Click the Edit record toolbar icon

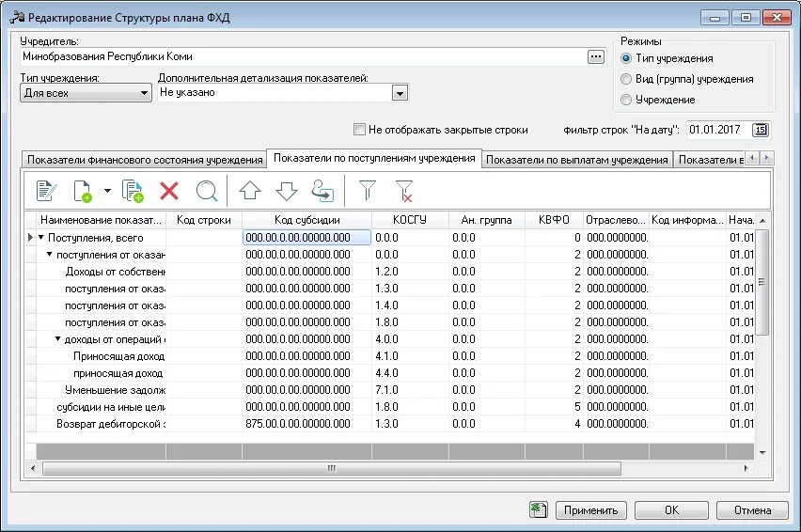pyautogui.click(x=46, y=192)
